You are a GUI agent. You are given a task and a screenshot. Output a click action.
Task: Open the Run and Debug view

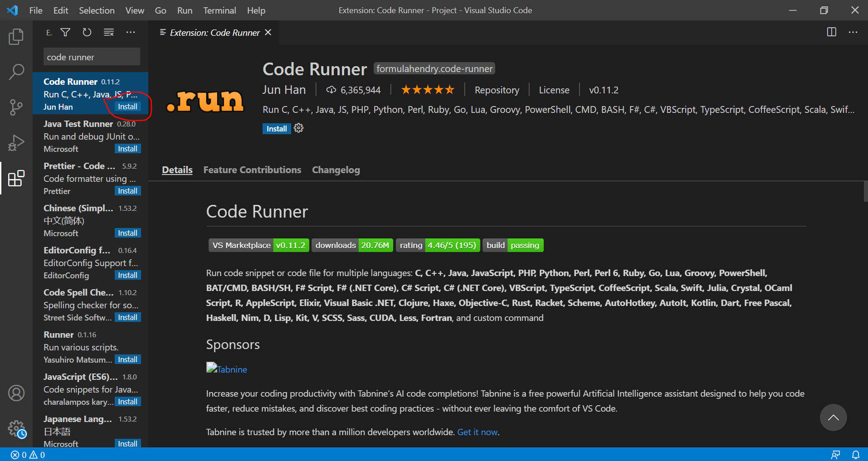(x=16, y=143)
